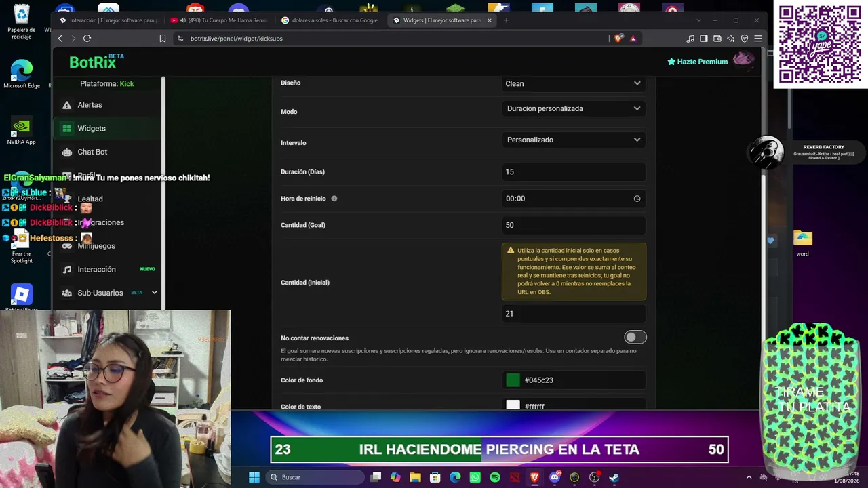Open the taskbar clock and date
868x488 pixels.
click(x=847, y=477)
